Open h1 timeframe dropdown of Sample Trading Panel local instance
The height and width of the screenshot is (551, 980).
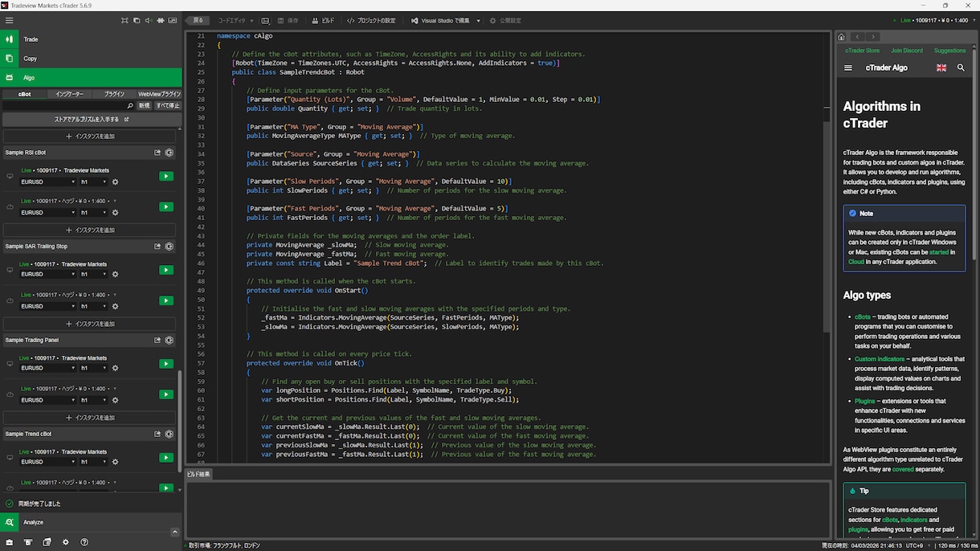93,369
